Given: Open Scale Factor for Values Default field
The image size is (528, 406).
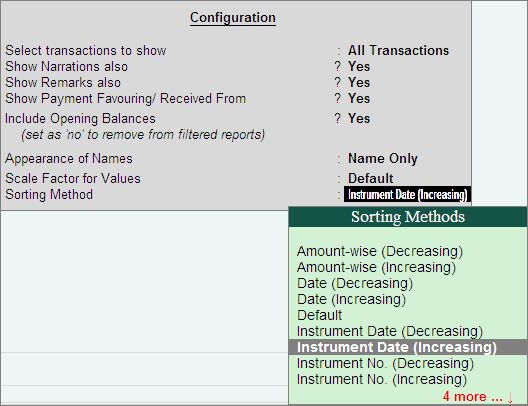Looking at the screenshot, I should tap(370, 178).
